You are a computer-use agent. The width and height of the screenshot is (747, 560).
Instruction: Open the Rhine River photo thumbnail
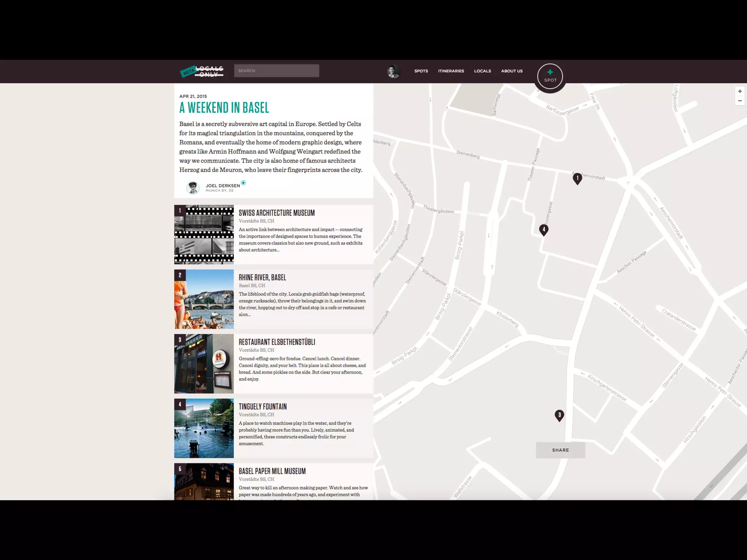204,299
